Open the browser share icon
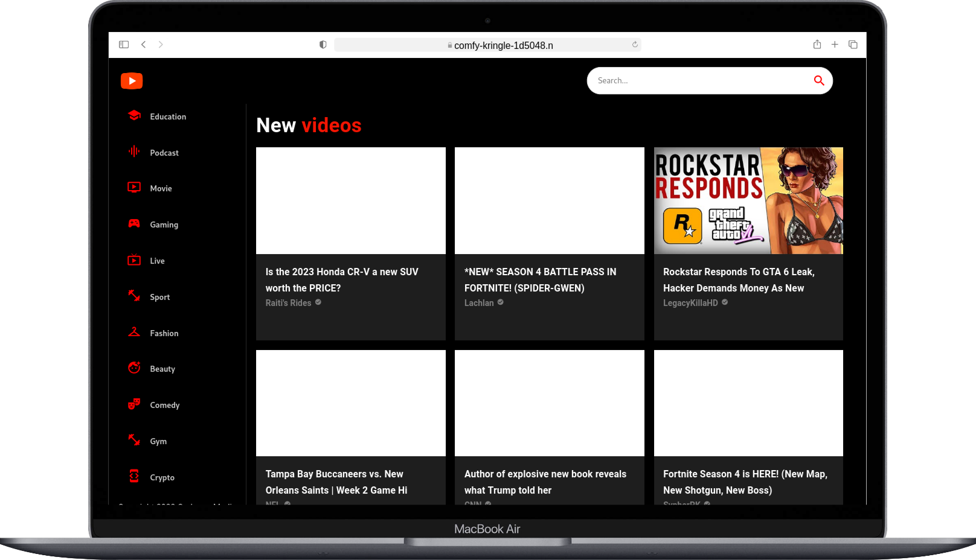The width and height of the screenshot is (976, 560). click(817, 44)
